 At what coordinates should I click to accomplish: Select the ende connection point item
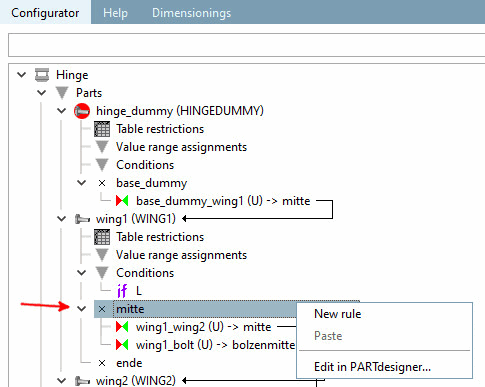pyautogui.click(x=129, y=363)
